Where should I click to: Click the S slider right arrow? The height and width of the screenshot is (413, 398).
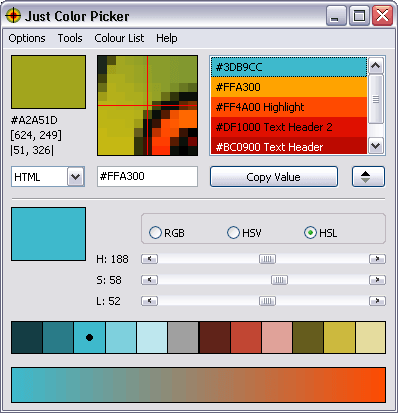coord(377,280)
